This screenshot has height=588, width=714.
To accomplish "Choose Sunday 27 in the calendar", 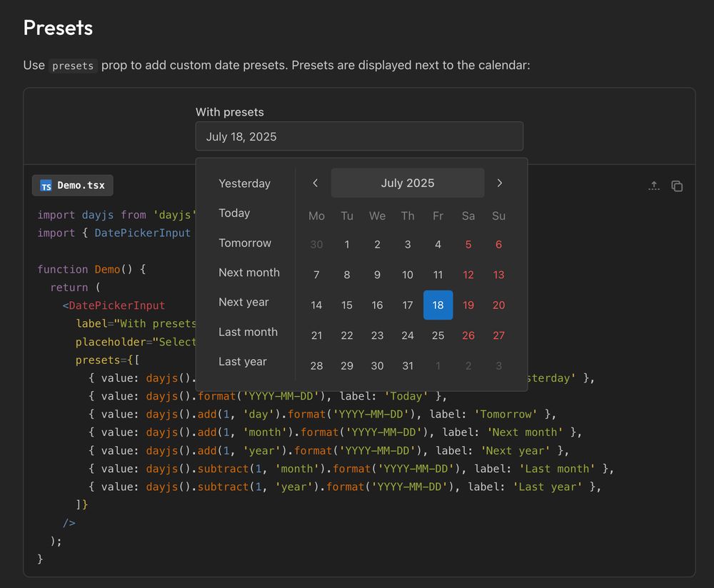I will (x=498, y=335).
